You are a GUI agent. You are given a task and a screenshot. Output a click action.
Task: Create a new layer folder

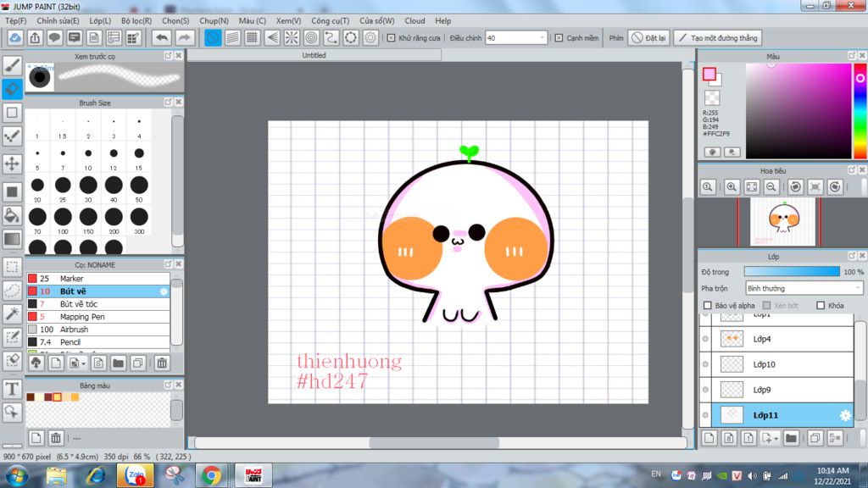pos(791,438)
